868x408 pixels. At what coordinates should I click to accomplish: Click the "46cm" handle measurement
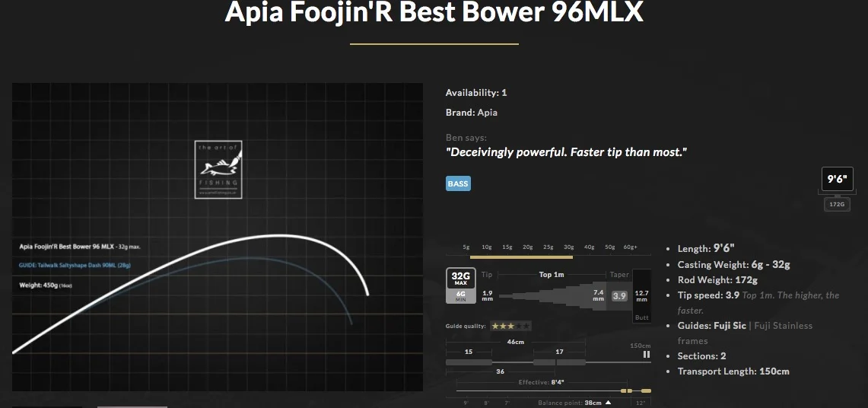(515, 342)
